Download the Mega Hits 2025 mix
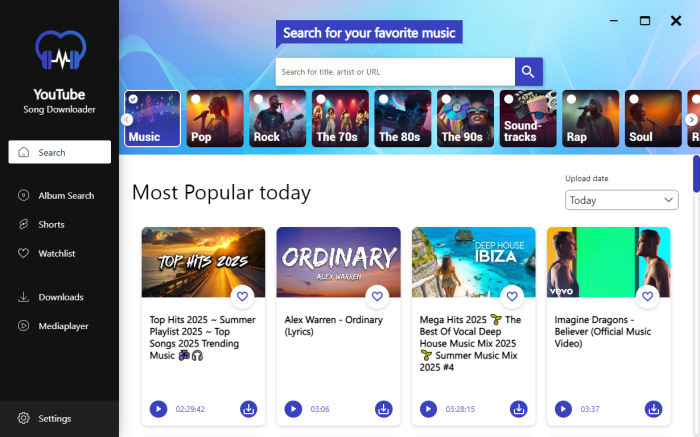The image size is (700, 437). pyautogui.click(x=518, y=409)
